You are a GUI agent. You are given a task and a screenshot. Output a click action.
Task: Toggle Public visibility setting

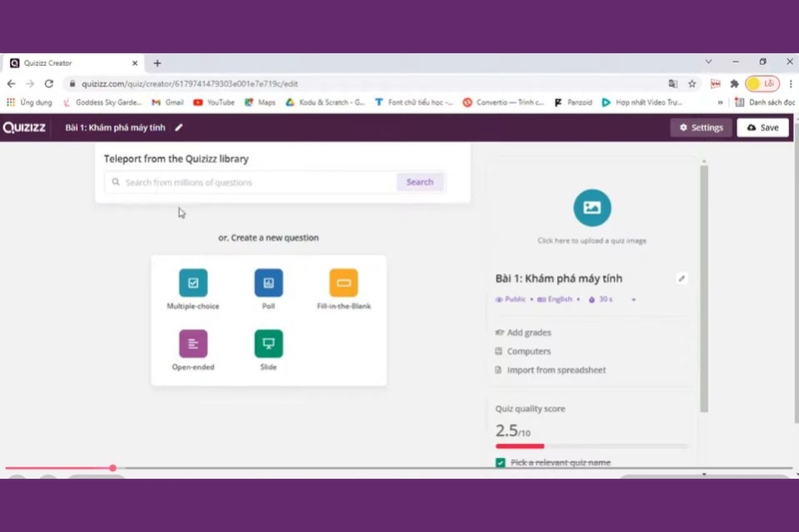pos(510,299)
